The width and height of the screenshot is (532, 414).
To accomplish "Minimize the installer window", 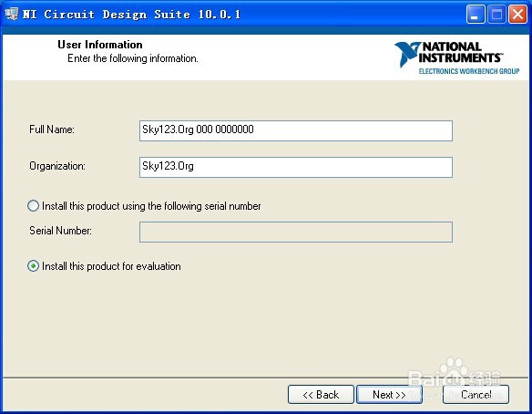I will pos(476,15).
